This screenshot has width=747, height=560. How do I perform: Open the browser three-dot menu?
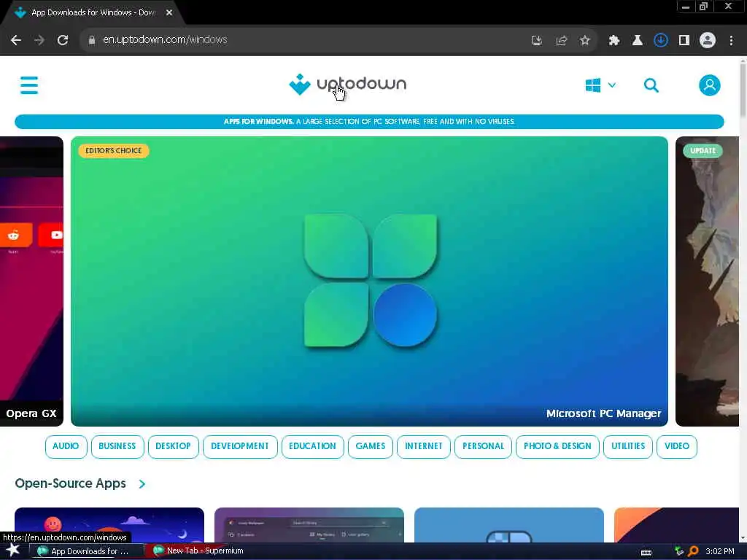pos(731,41)
